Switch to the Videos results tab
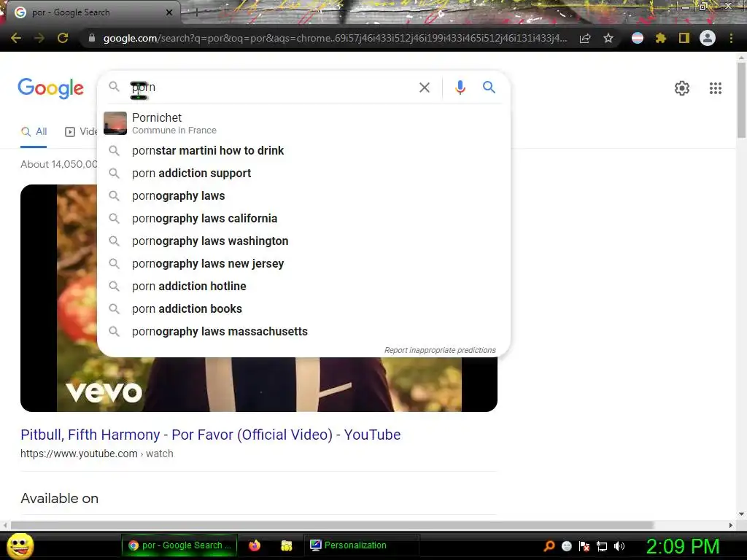This screenshot has height=560, width=747. pos(81,132)
